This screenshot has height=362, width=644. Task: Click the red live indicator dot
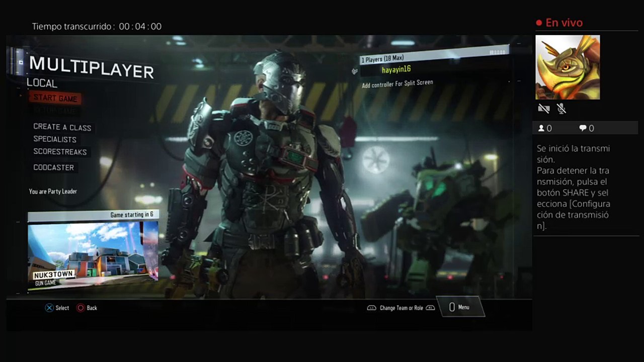point(539,23)
